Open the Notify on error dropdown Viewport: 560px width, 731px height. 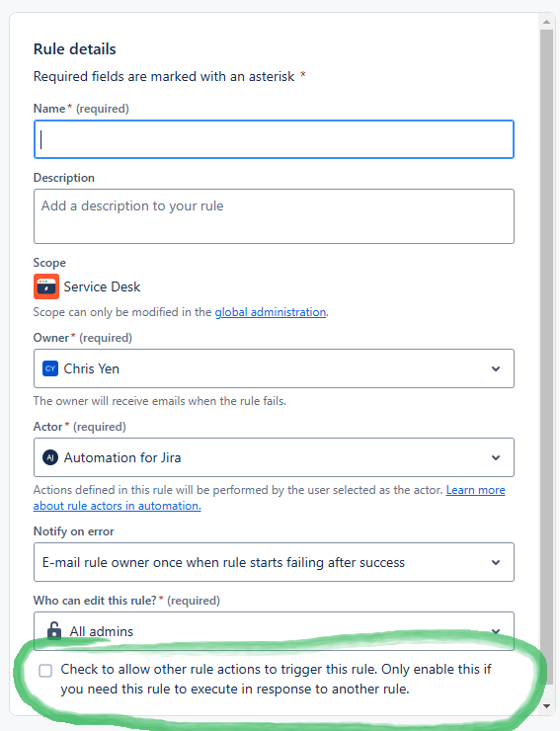point(274,562)
